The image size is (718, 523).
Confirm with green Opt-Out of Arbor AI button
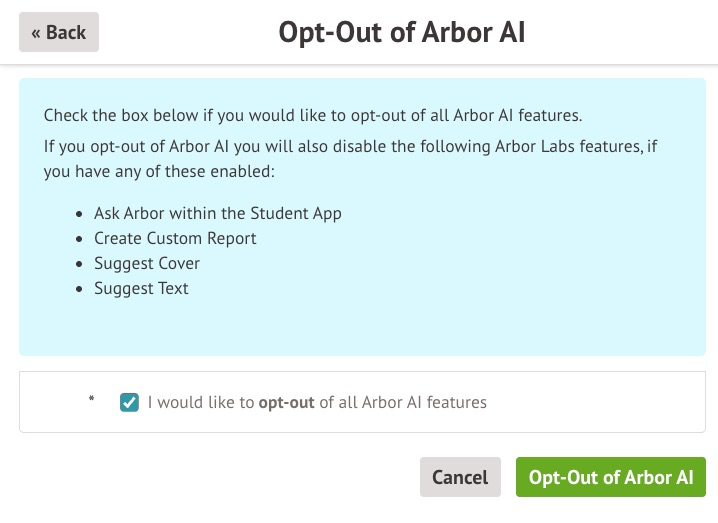[611, 477]
